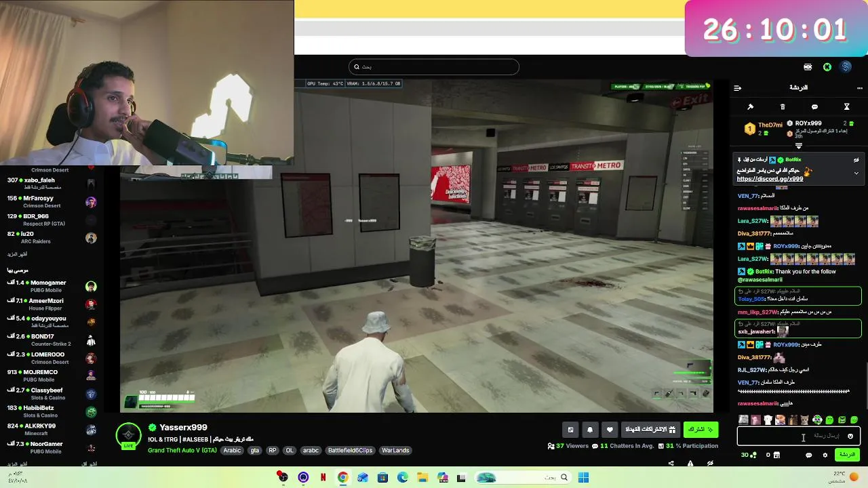Viewport: 868px width, 488px height.
Task: Open Microsoft Edge from the taskbar
Action: [x=402, y=478]
